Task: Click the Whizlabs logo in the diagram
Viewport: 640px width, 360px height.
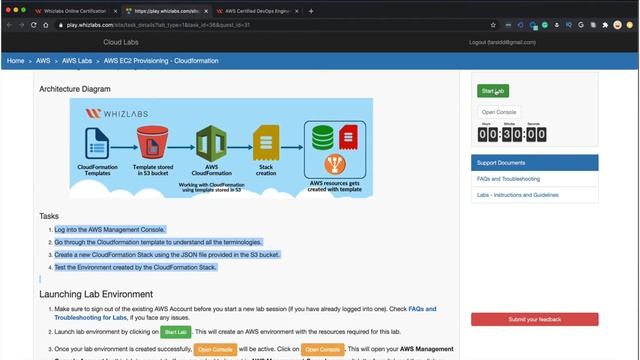Action: pos(117,113)
